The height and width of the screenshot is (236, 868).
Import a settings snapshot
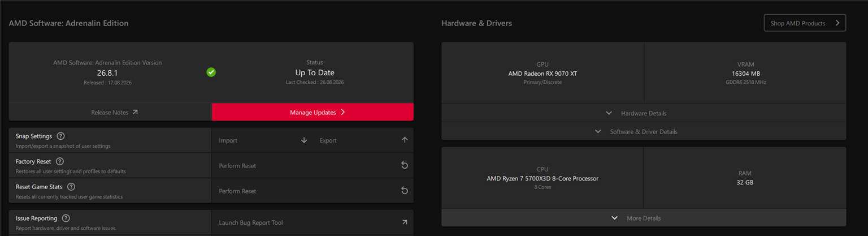tap(262, 140)
